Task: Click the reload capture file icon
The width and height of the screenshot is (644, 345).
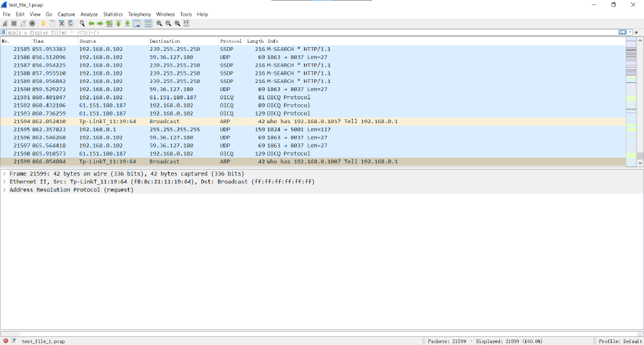Action: [x=70, y=23]
